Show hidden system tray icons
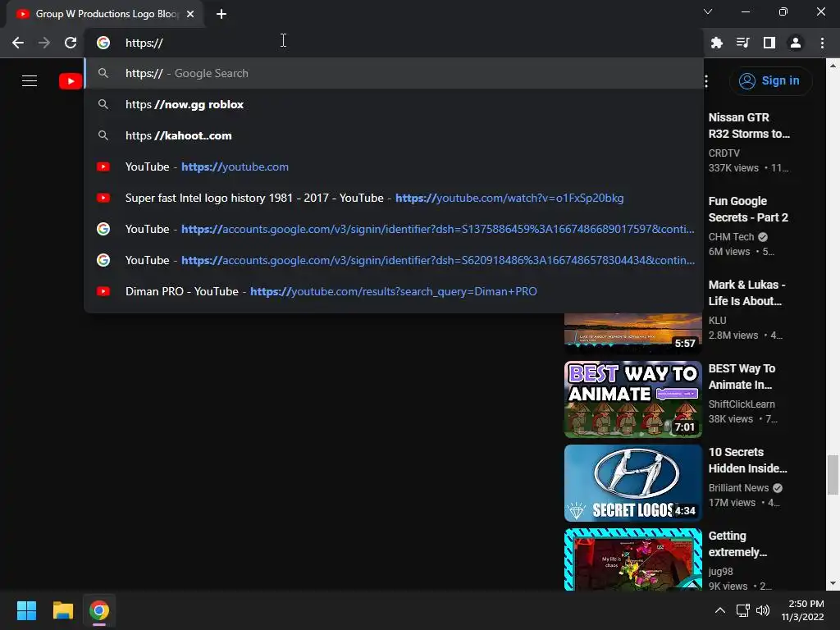 (x=720, y=610)
